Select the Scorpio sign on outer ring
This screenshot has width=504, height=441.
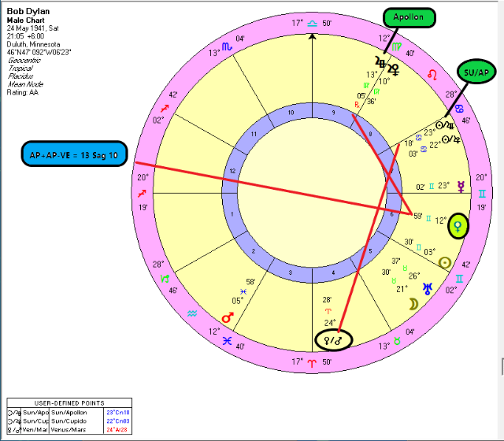pyautogui.click(x=227, y=47)
